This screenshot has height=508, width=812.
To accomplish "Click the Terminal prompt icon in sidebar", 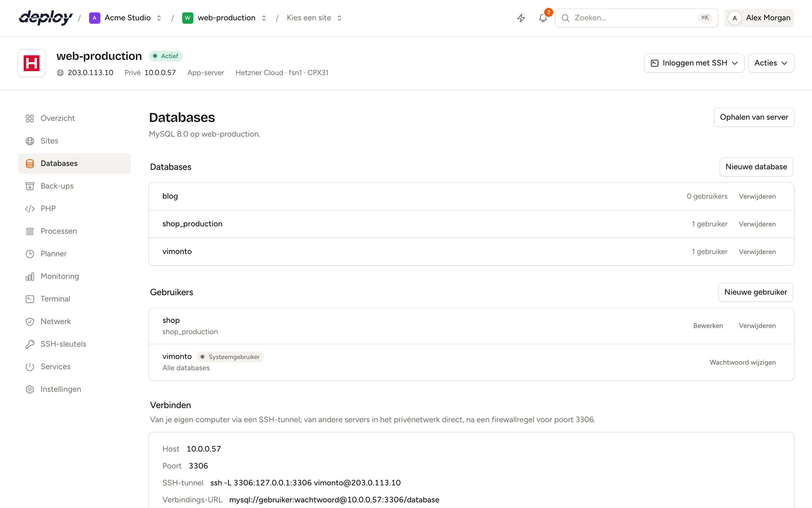I will pos(30,299).
